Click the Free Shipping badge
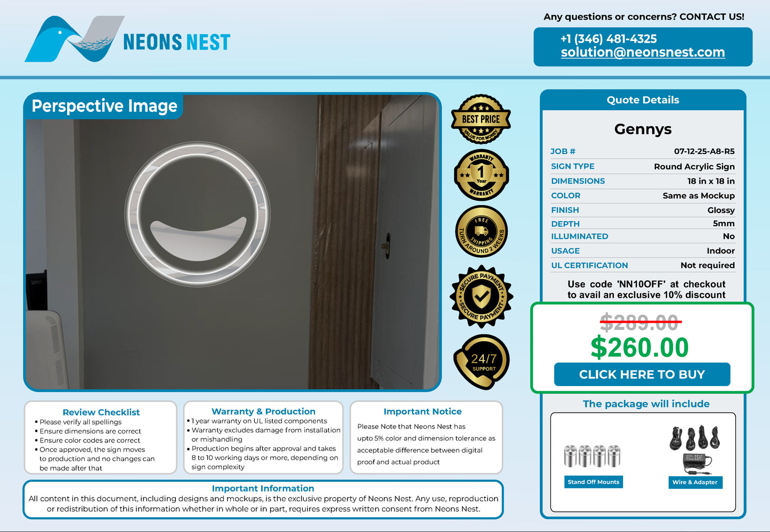The image size is (770, 532). 481,231
